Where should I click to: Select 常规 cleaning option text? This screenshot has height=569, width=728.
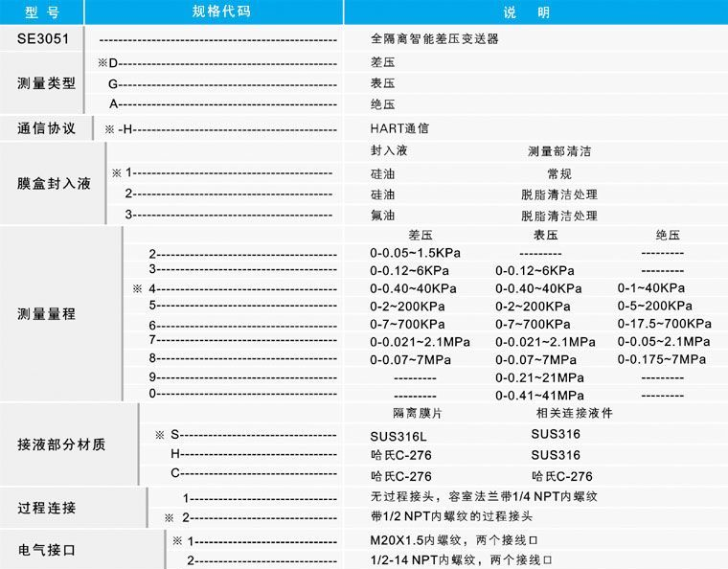[x=559, y=174]
